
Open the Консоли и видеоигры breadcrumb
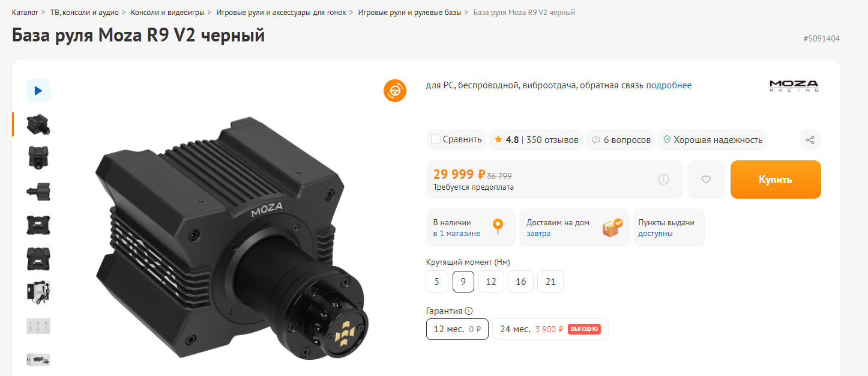coord(167,12)
